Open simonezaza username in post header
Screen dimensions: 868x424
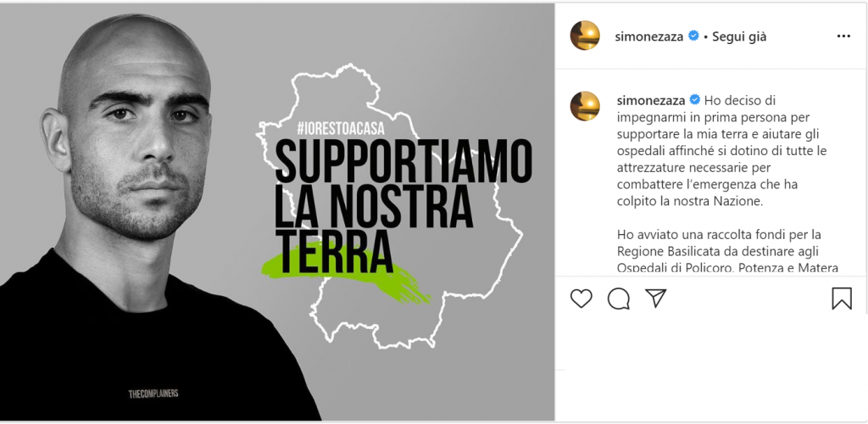tap(649, 36)
